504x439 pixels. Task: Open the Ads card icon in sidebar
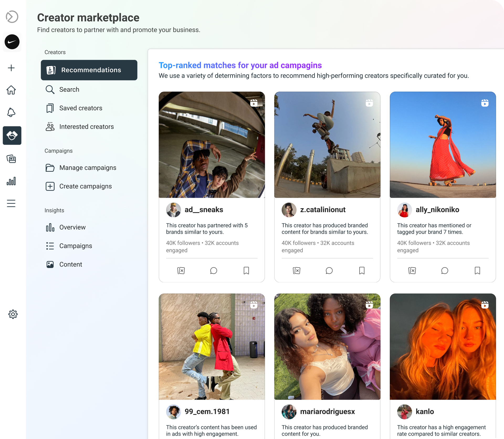[11, 159]
